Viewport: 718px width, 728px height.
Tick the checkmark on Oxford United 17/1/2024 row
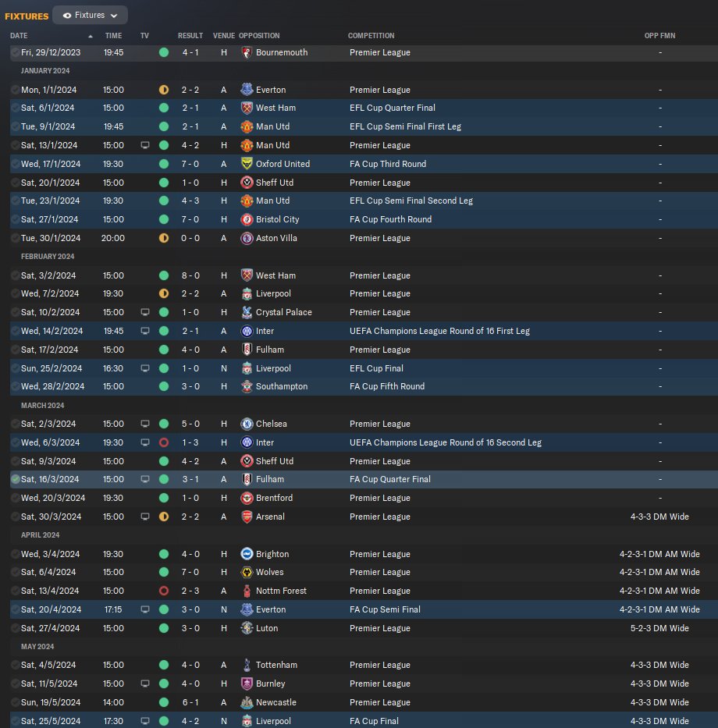pos(16,164)
